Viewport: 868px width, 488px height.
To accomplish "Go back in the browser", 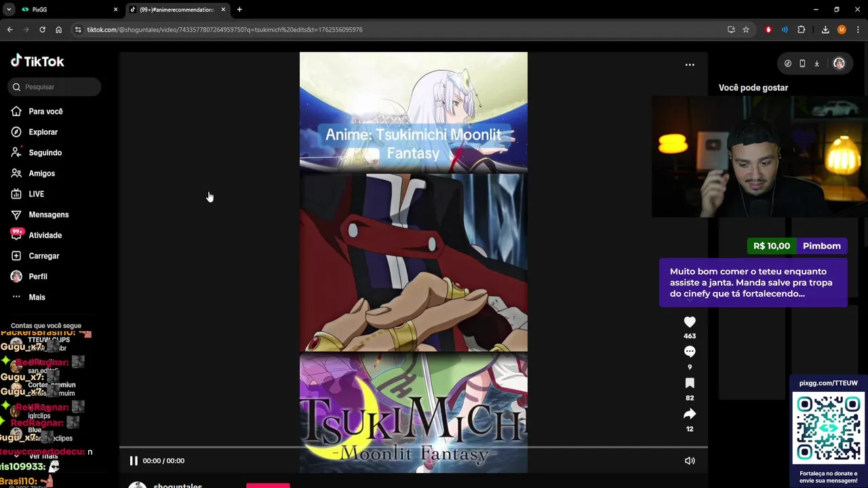I will [x=9, y=30].
